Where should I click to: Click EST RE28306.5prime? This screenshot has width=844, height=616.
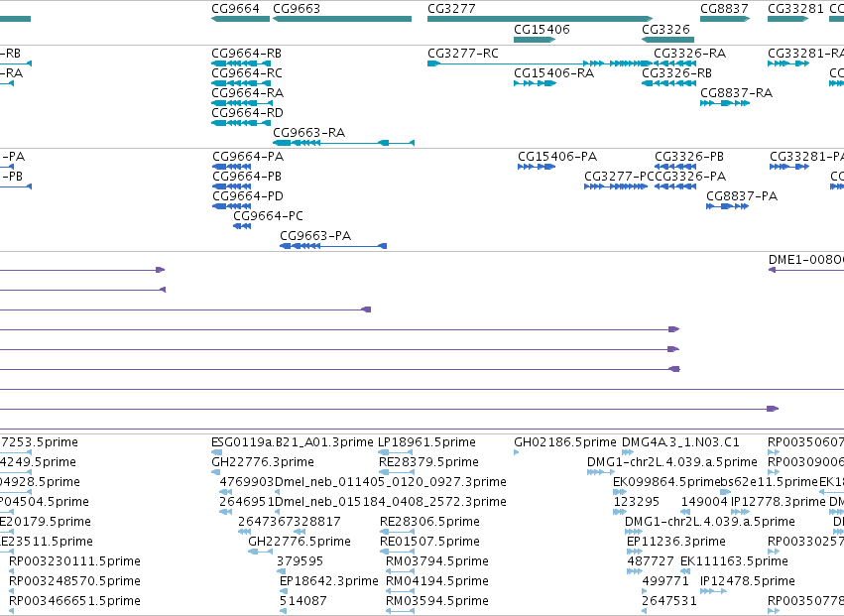pos(429,523)
